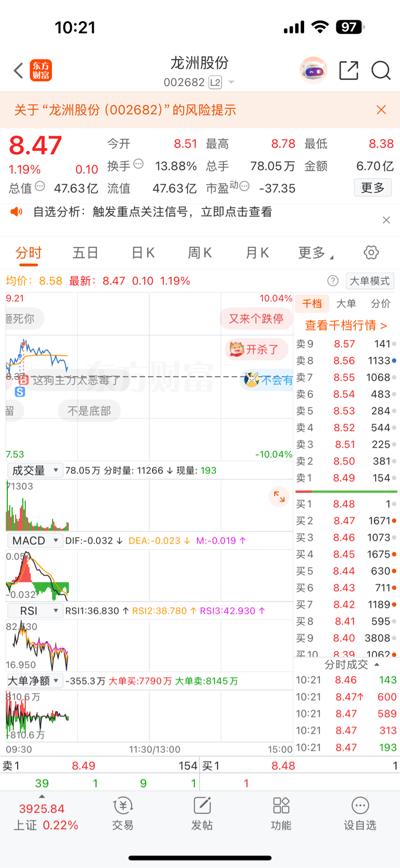Tap the current price 8.47 headline
400x868 pixels.
click(35, 145)
